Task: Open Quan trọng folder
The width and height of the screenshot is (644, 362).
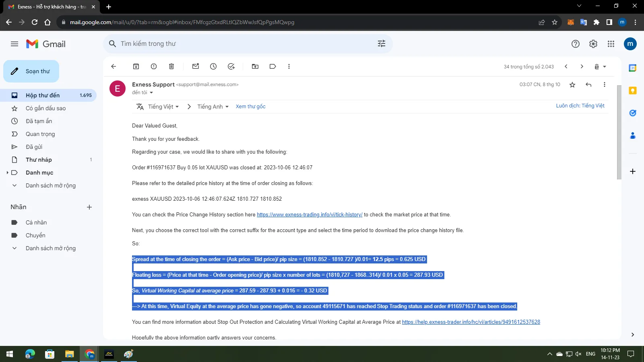Action: [x=48, y=134]
